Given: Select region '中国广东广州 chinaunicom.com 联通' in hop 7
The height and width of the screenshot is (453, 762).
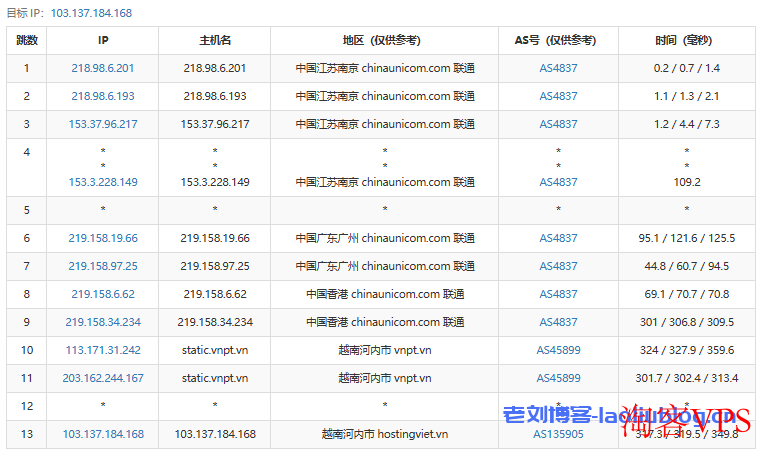Looking at the screenshot, I should pyautogui.click(x=384, y=266).
